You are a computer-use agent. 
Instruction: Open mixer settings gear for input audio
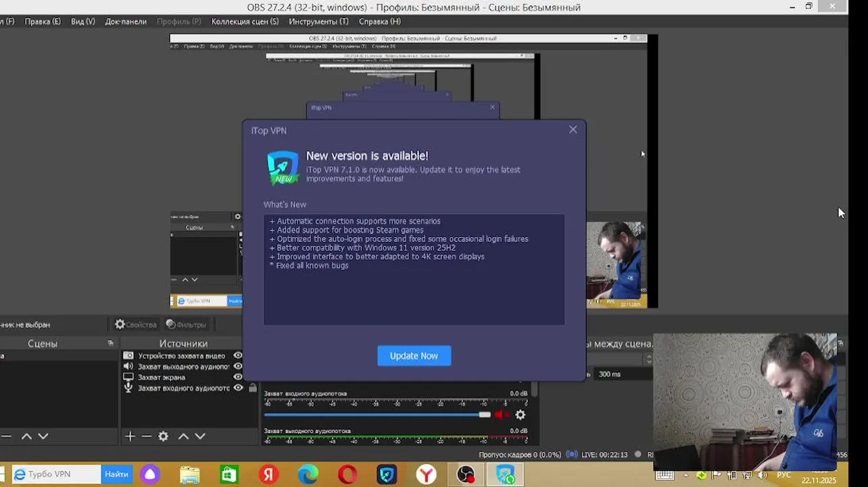pyautogui.click(x=520, y=415)
